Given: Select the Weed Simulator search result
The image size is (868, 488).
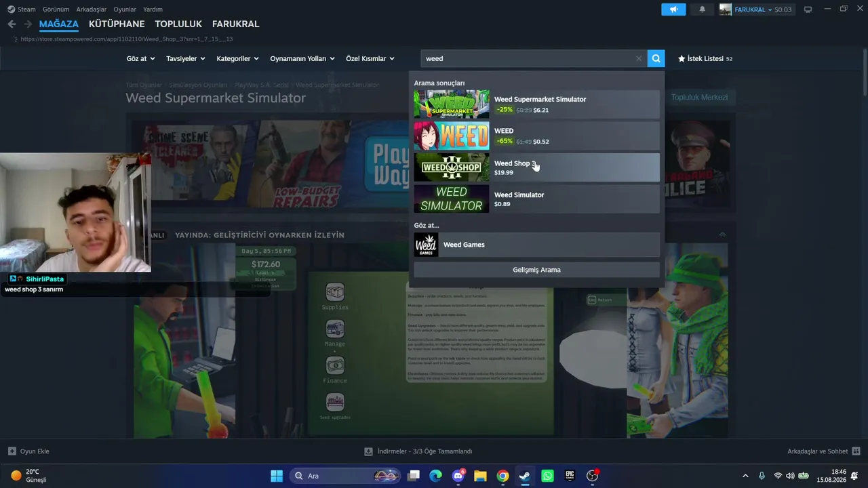Looking at the screenshot, I should (x=536, y=199).
